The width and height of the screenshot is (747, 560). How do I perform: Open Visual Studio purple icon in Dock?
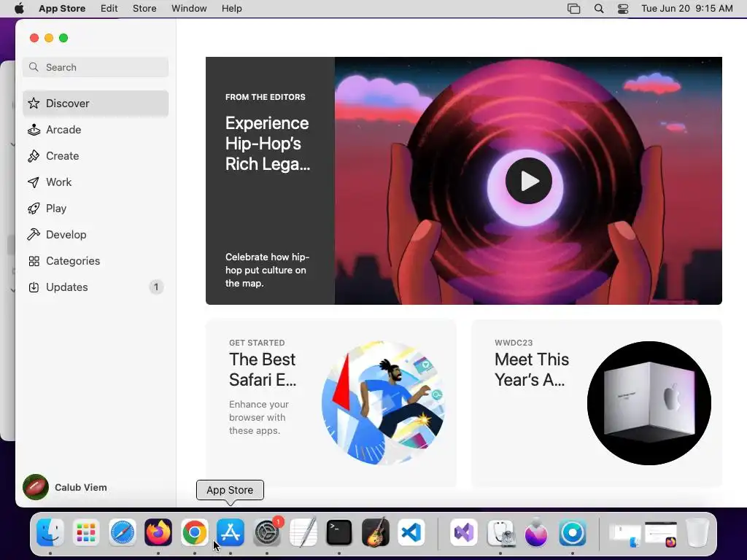point(464,532)
